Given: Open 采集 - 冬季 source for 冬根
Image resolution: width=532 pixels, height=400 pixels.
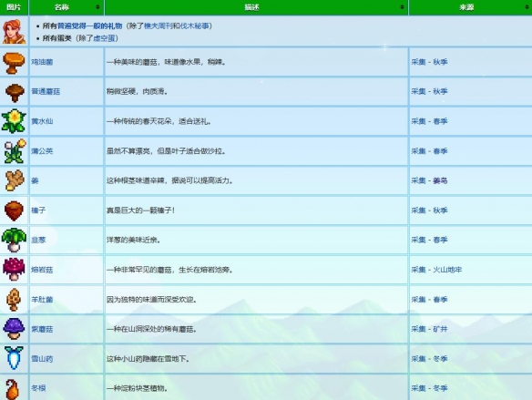Looking at the screenshot, I should [430, 388].
